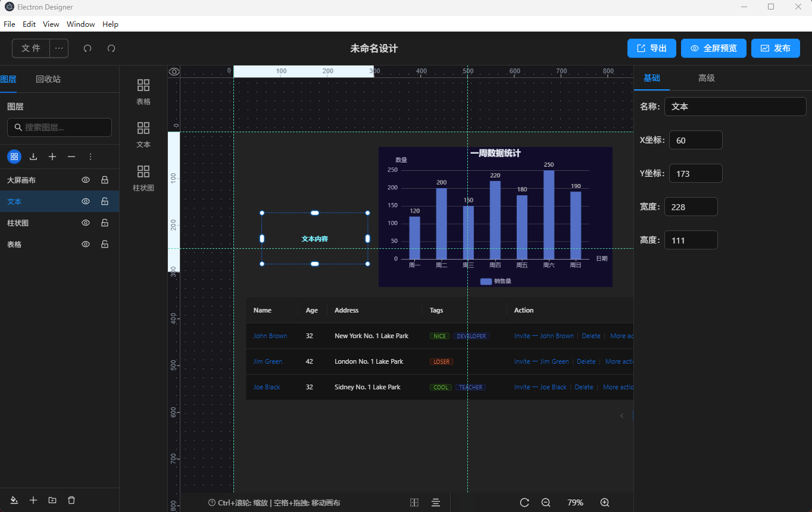Zoom out with the magnifier minus icon

[x=546, y=502]
